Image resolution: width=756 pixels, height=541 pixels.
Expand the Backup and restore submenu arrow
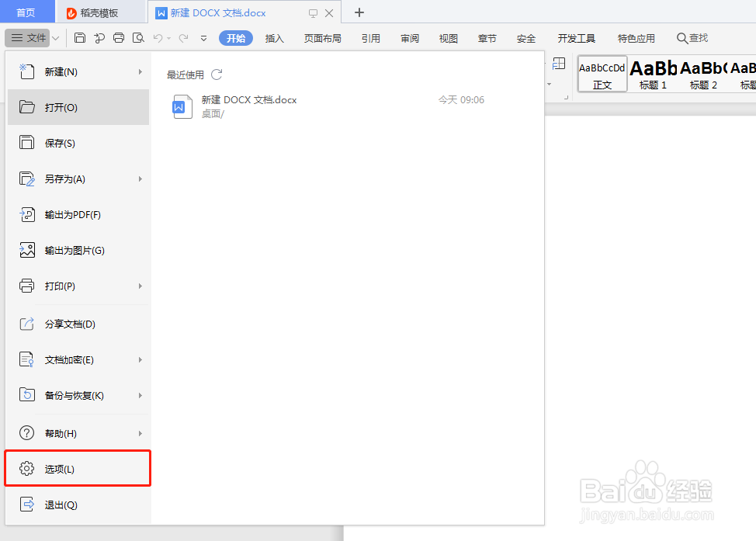tap(140, 395)
